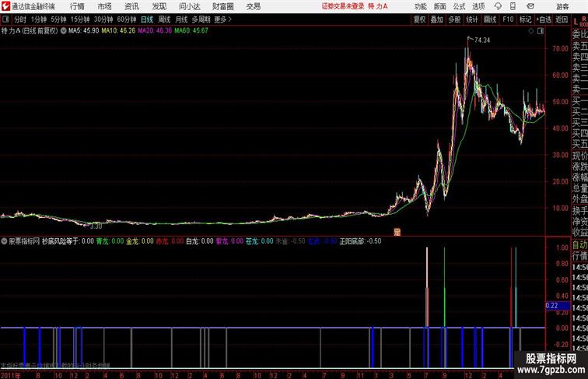588x379 pixels.
Task: Click the 自动 label in side panel
Action: coord(579,245)
